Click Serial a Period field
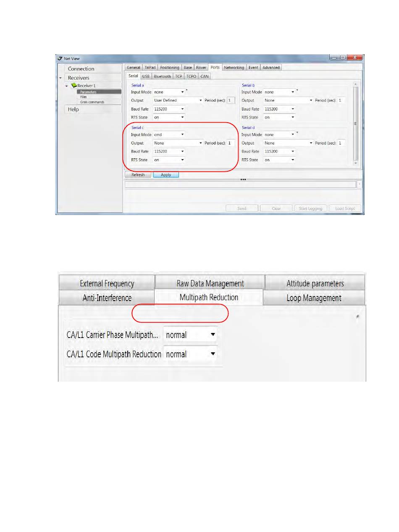Screen dimensions: 399x532 pos(231,101)
